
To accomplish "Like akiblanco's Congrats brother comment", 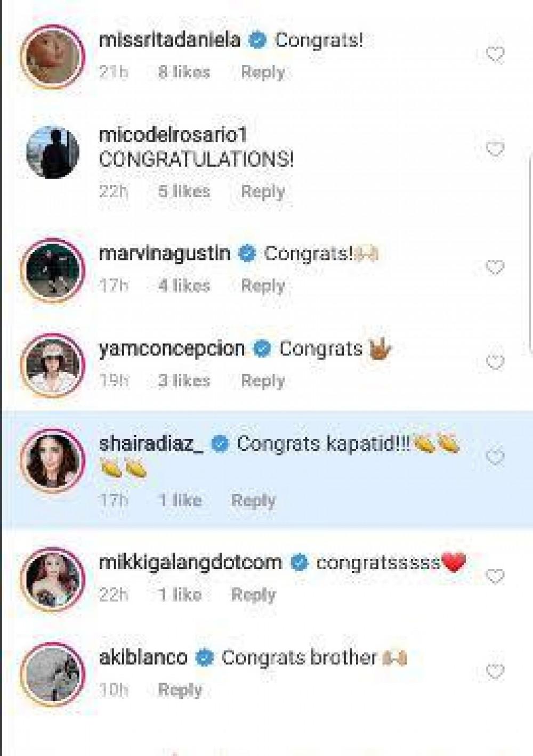I will click(495, 671).
